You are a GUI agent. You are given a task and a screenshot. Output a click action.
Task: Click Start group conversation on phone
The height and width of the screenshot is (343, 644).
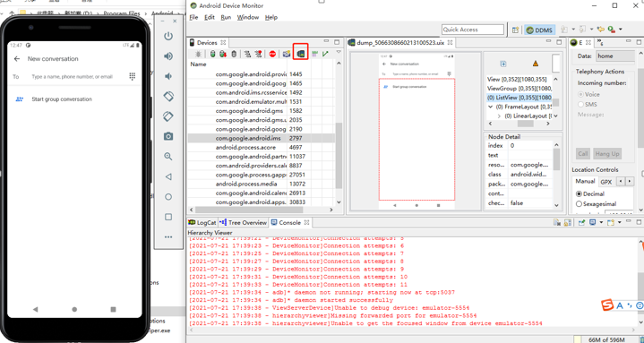click(62, 99)
